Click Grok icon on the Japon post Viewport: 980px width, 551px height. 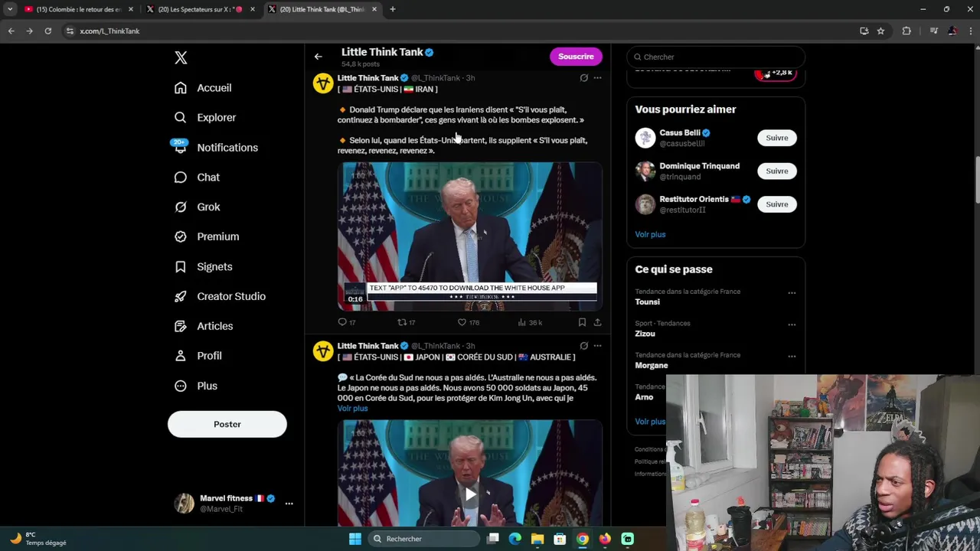(583, 346)
